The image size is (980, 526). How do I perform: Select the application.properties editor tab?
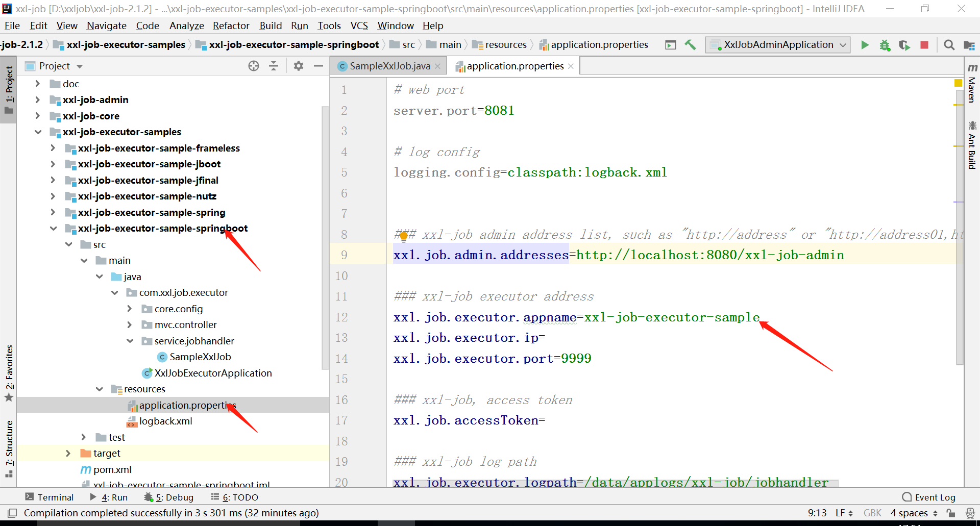point(514,66)
